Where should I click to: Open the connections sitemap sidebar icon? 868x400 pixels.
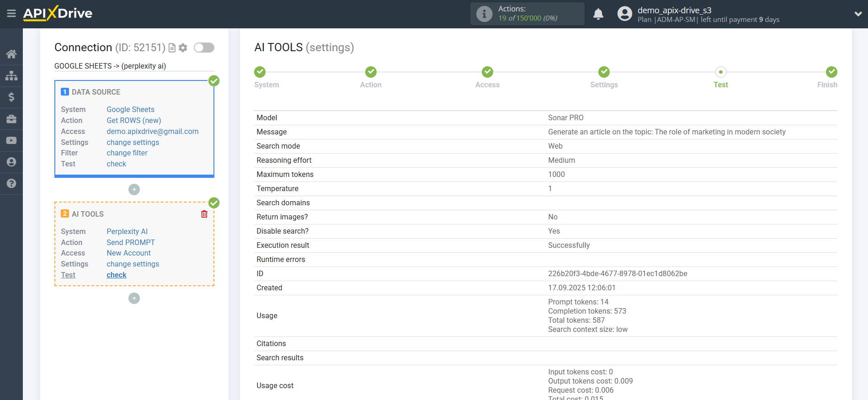(11, 75)
